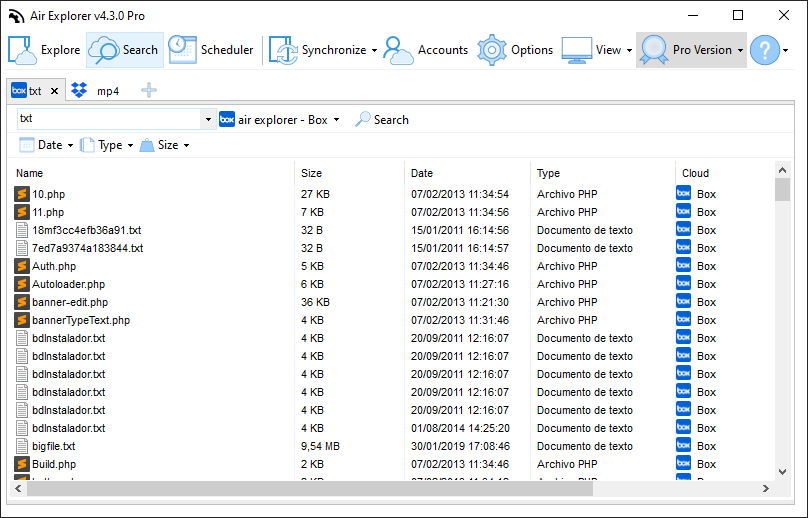The height and width of the screenshot is (518, 808).
Task: Click in the txt search text field
Action: (109, 119)
